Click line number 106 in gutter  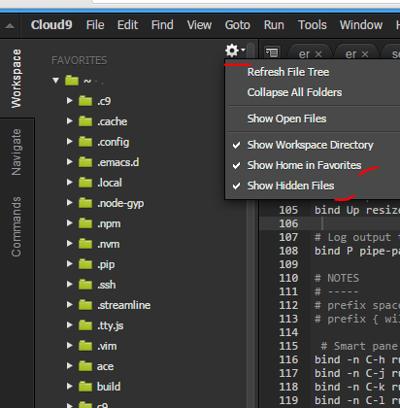click(x=289, y=223)
